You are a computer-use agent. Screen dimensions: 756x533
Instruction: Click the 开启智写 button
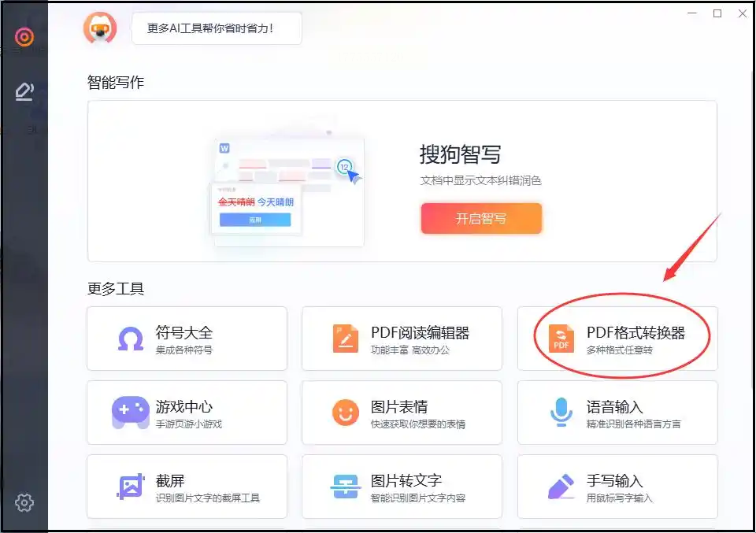(481, 218)
